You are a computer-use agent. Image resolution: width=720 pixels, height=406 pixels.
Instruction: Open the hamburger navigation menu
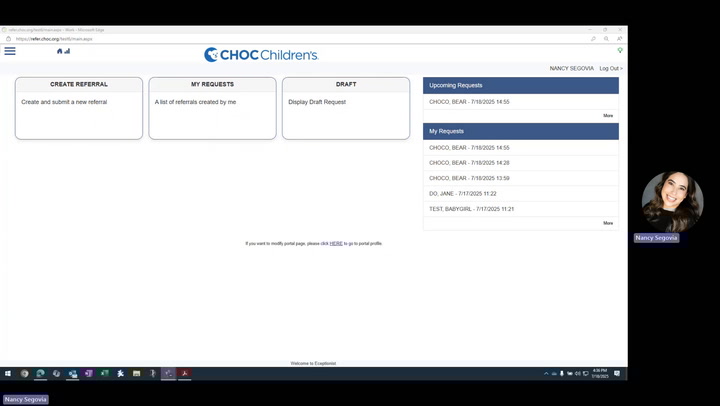[10, 51]
